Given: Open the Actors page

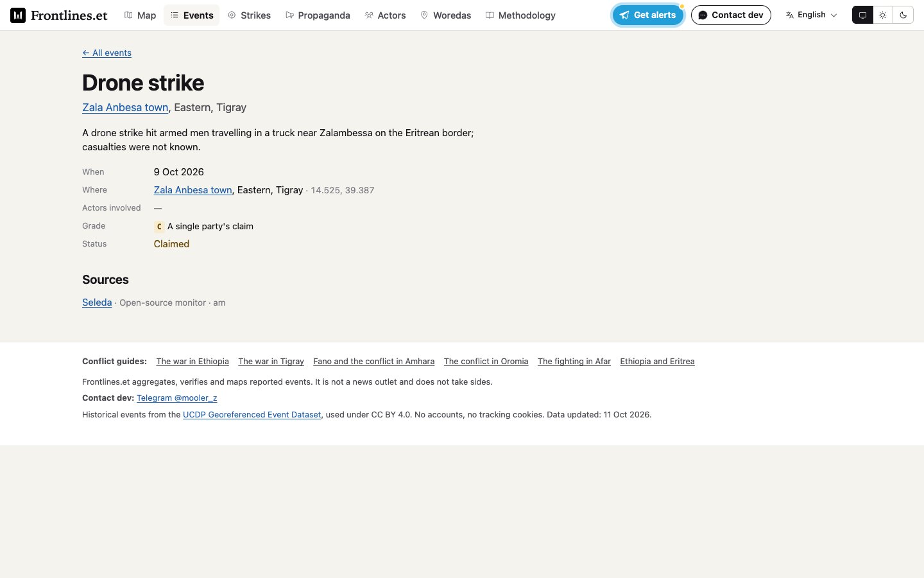Looking at the screenshot, I should point(385,15).
